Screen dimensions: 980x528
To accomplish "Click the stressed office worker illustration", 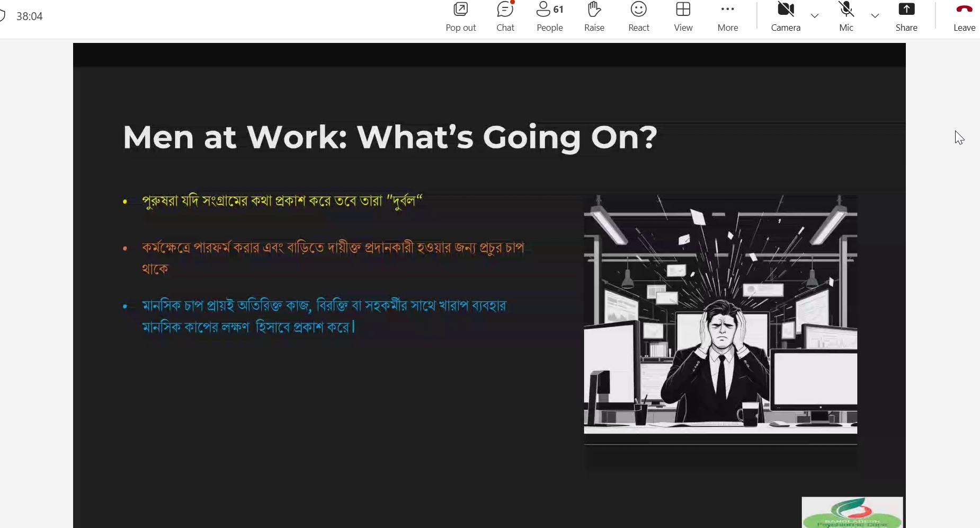I will coord(720,315).
